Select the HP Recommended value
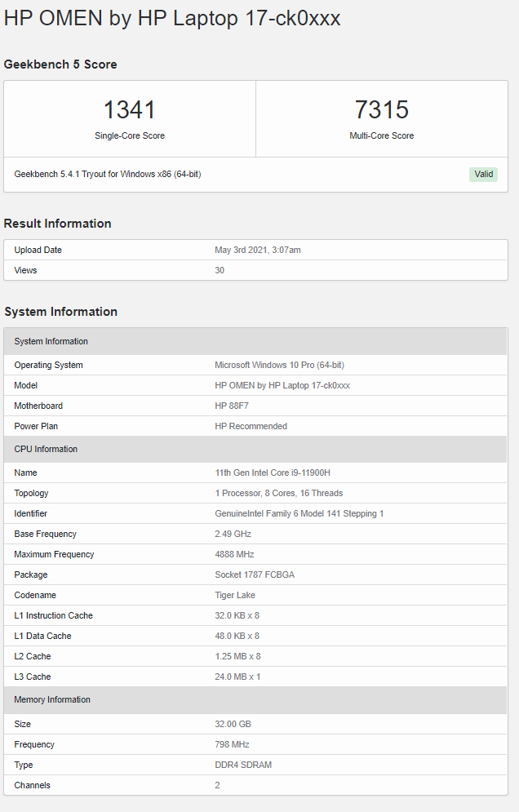Image resolution: width=519 pixels, height=812 pixels. click(251, 426)
